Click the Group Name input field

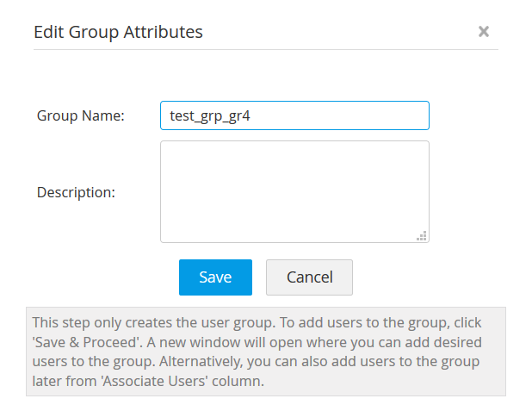[x=294, y=115]
